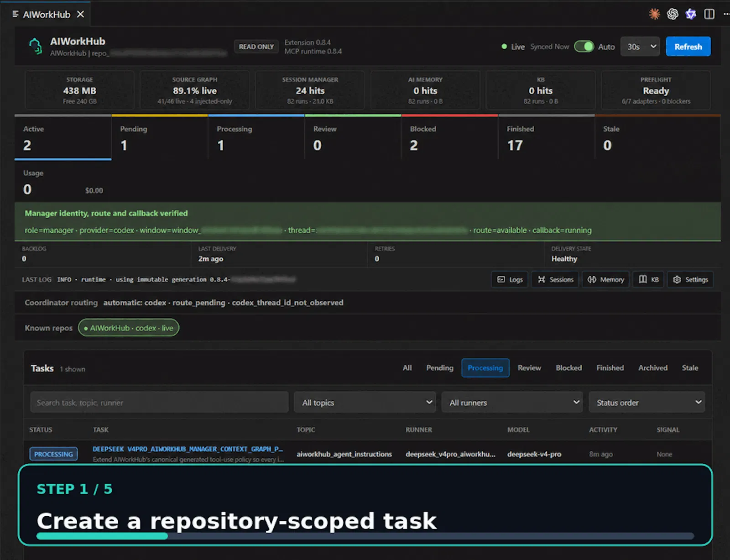Image resolution: width=730 pixels, height=560 pixels.
Task: Select the Processing status card
Action: coord(256,137)
